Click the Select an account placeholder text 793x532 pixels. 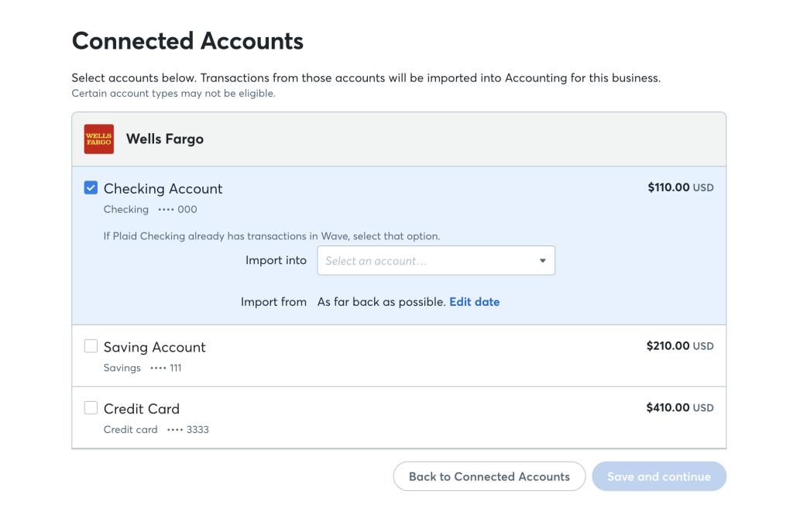point(376,261)
